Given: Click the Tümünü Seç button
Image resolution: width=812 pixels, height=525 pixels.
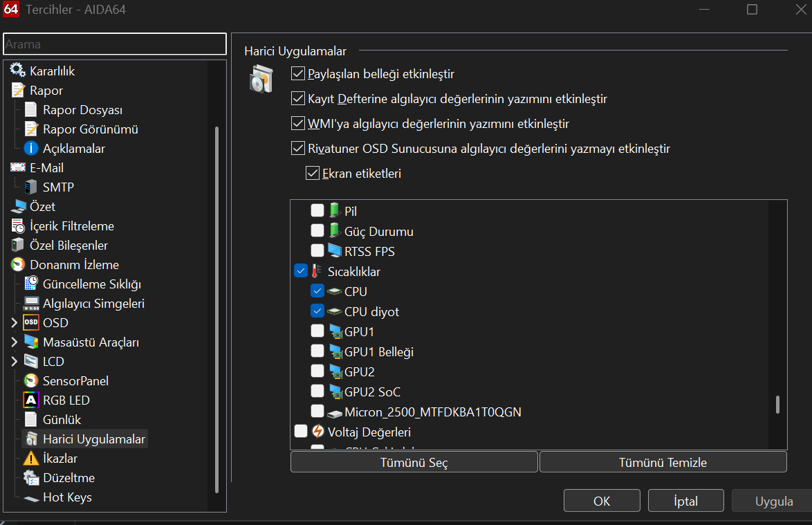Looking at the screenshot, I should pyautogui.click(x=414, y=462).
